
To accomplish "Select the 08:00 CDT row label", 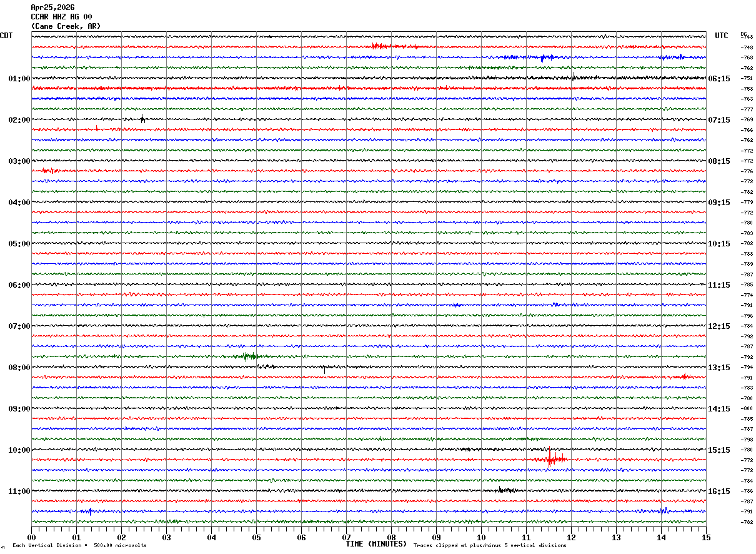I will (x=19, y=368).
